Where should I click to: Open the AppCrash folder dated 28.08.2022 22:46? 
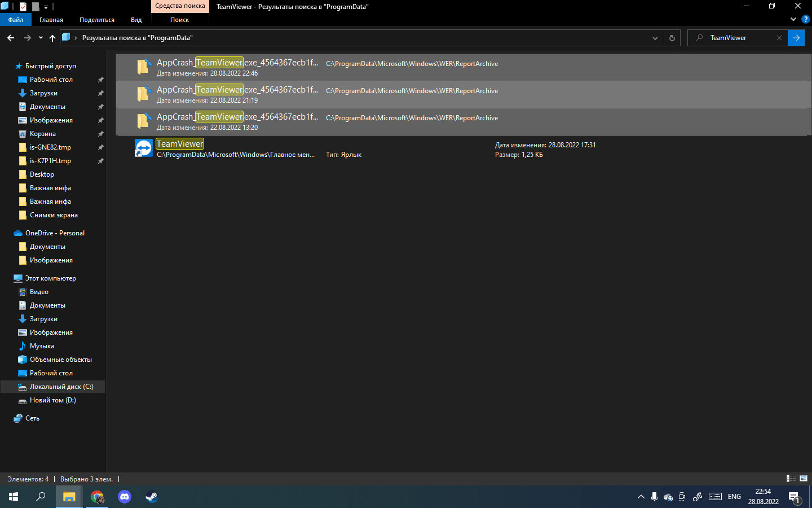[x=463, y=67]
